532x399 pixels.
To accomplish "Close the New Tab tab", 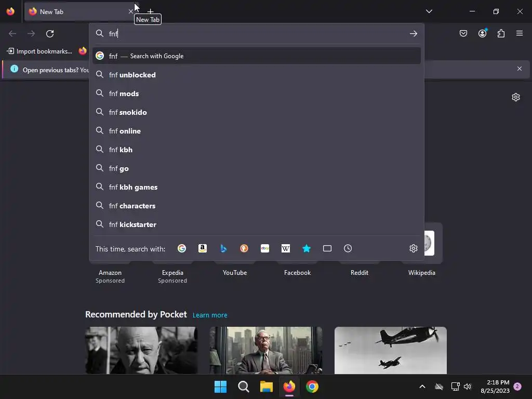I will tap(130, 11).
